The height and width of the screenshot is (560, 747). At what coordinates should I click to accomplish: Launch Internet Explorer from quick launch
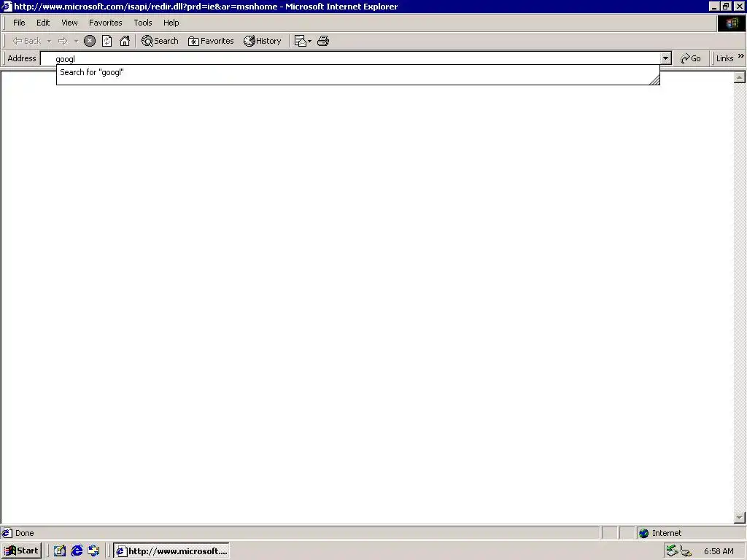[x=77, y=551]
